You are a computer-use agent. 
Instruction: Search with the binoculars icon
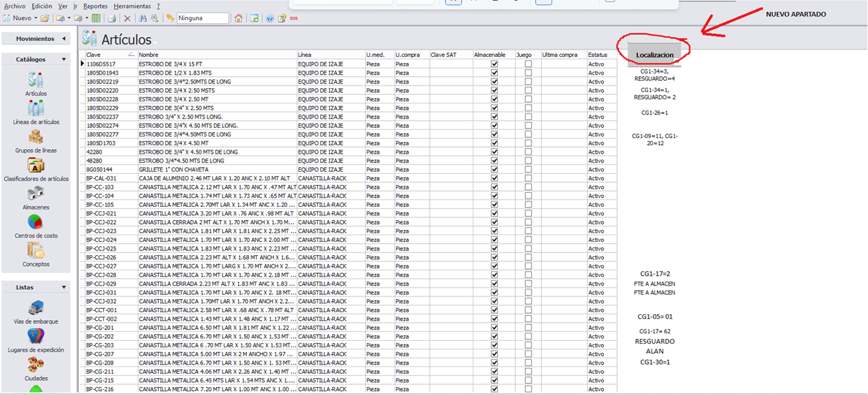pos(142,18)
